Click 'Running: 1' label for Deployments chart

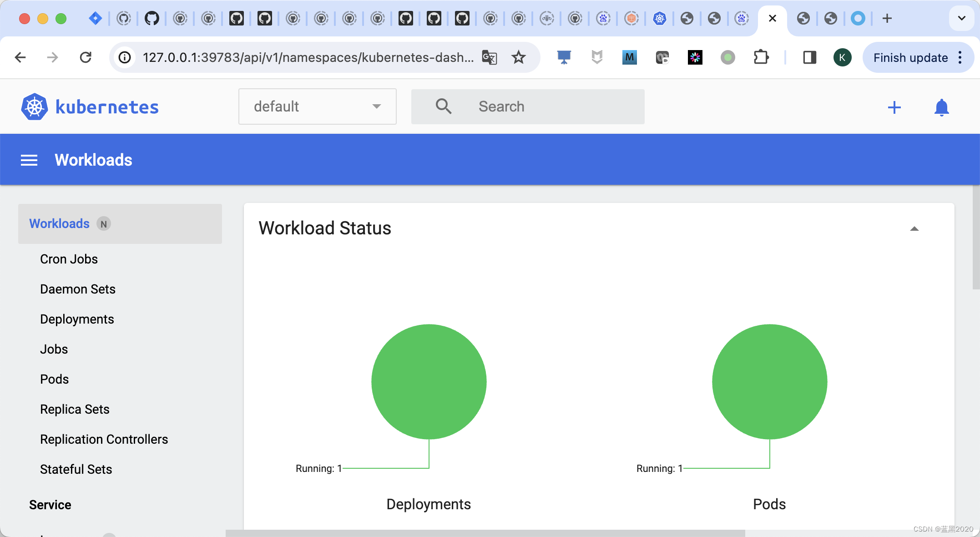click(318, 468)
